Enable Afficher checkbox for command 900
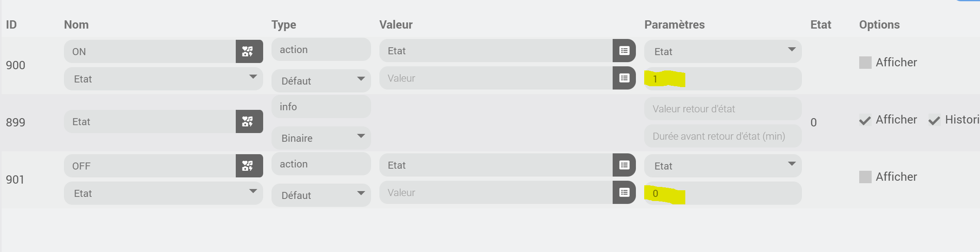The height and width of the screenshot is (252, 980). (x=865, y=63)
